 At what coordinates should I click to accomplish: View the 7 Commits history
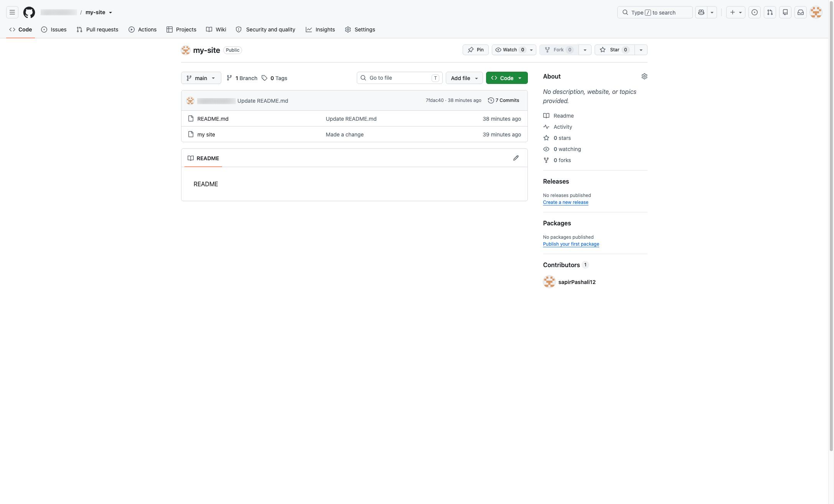[503, 100]
